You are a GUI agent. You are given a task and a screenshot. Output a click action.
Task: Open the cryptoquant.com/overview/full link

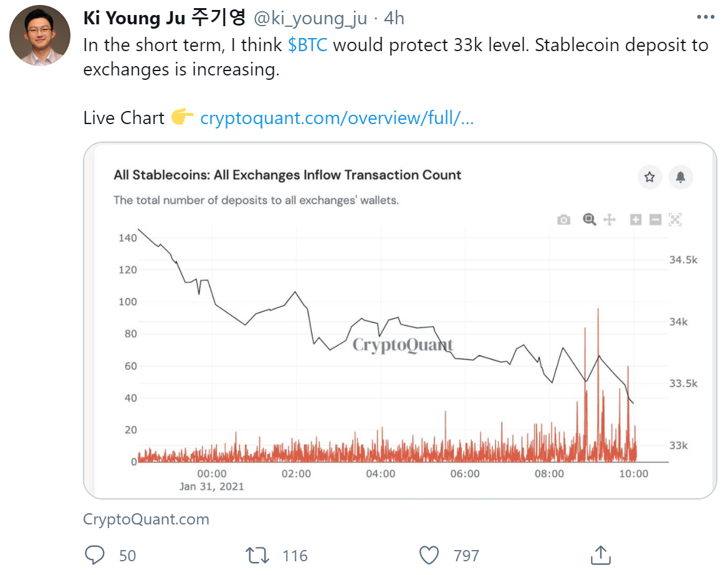(x=337, y=118)
